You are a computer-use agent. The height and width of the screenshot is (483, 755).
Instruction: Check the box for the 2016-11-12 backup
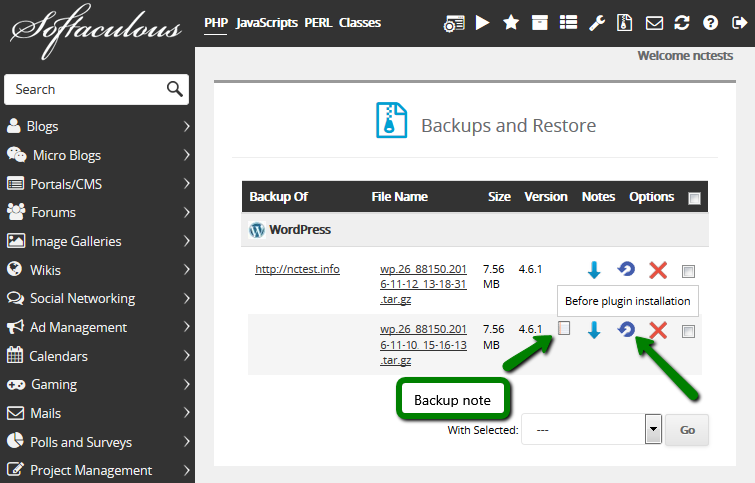coord(688,271)
